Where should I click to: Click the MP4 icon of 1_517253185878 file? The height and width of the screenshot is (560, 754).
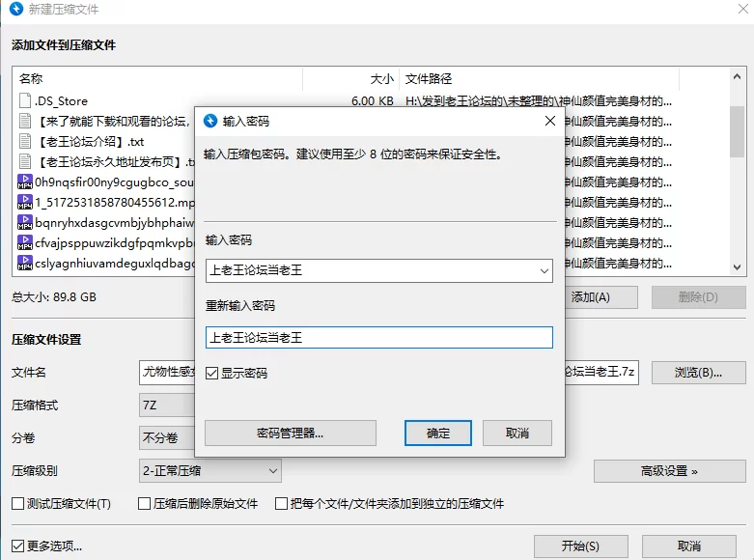[25, 202]
